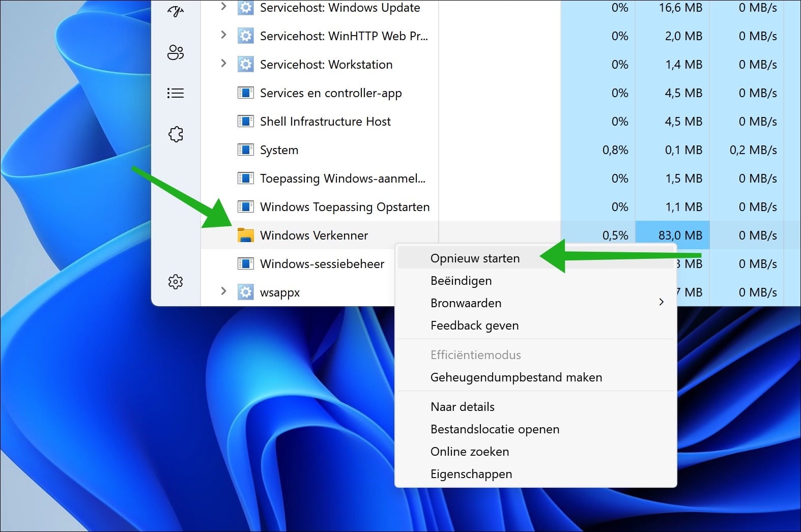
Task: Select the 83,0 MB memory cell
Action: (x=672, y=235)
